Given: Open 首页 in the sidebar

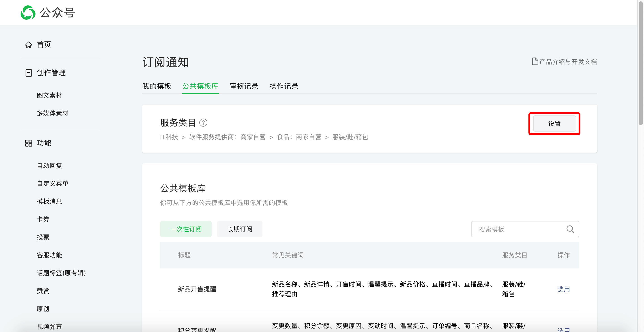Looking at the screenshot, I should pos(44,45).
